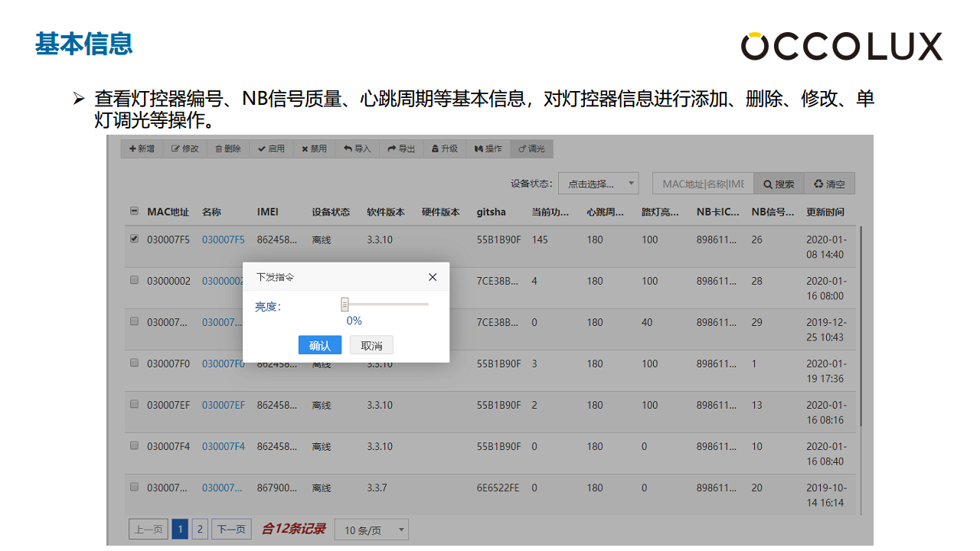Click the 设备状态 column header

[x=331, y=212]
